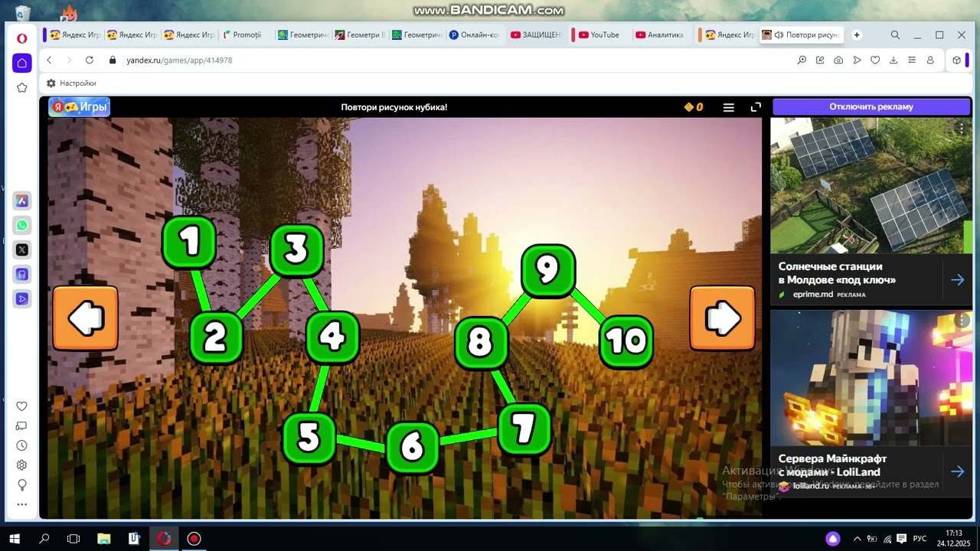Switch to the ЗАЩИЩЕН tab
Screen dimensions: 980x551
tap(535, 34)
